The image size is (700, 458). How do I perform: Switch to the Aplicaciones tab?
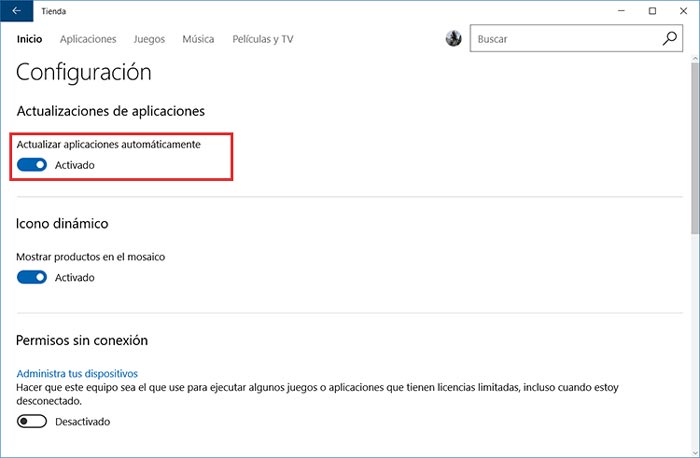[x=88, y=39]
